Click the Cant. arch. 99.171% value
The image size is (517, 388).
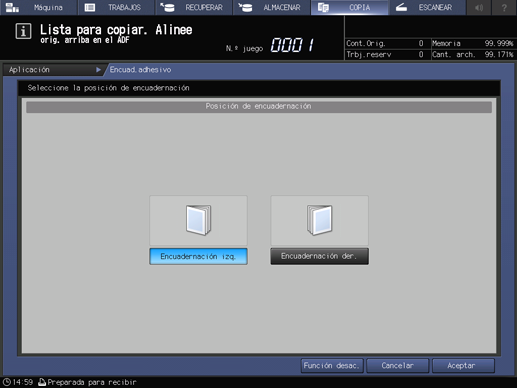click(x=499, y=54)
